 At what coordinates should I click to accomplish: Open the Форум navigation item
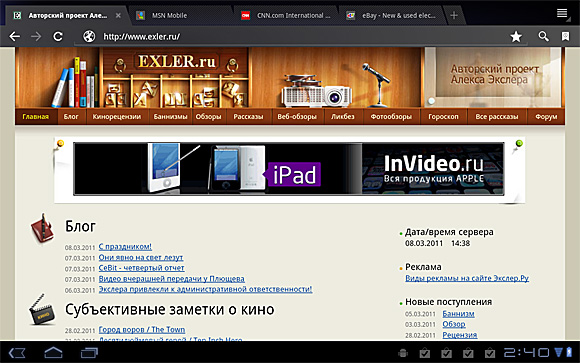click(546, 117)
